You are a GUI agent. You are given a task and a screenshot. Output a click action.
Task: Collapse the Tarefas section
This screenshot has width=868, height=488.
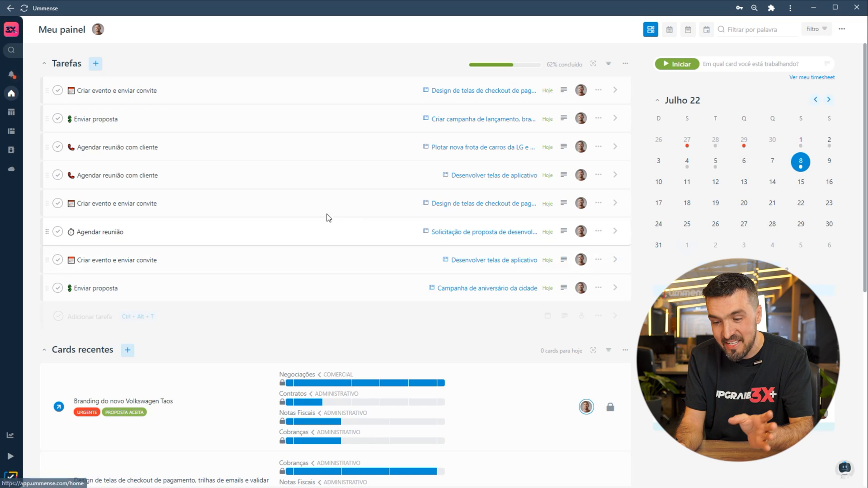tap(44, 64)
